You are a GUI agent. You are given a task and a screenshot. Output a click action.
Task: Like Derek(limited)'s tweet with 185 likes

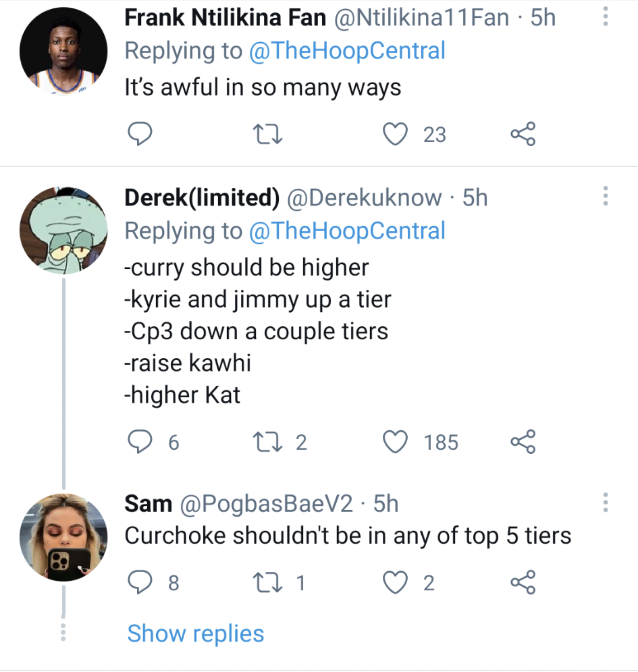click(x=395, y=441)
